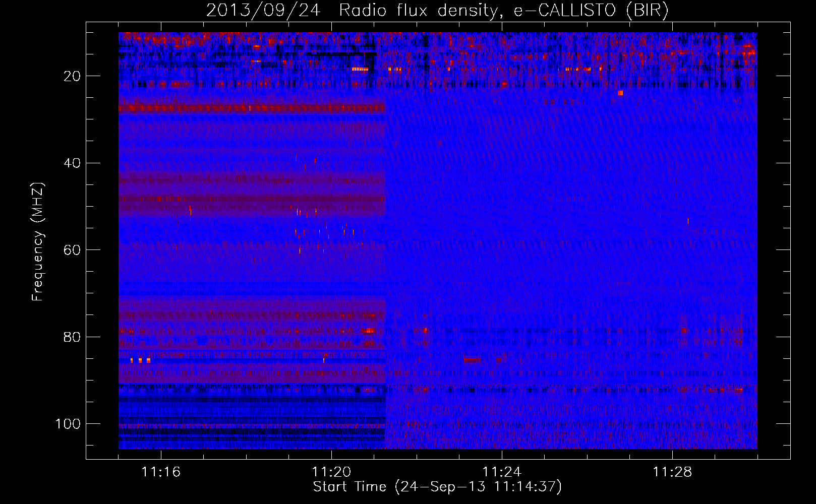
Task: Click the 20 frequency tick label
Action: point(72,76)
